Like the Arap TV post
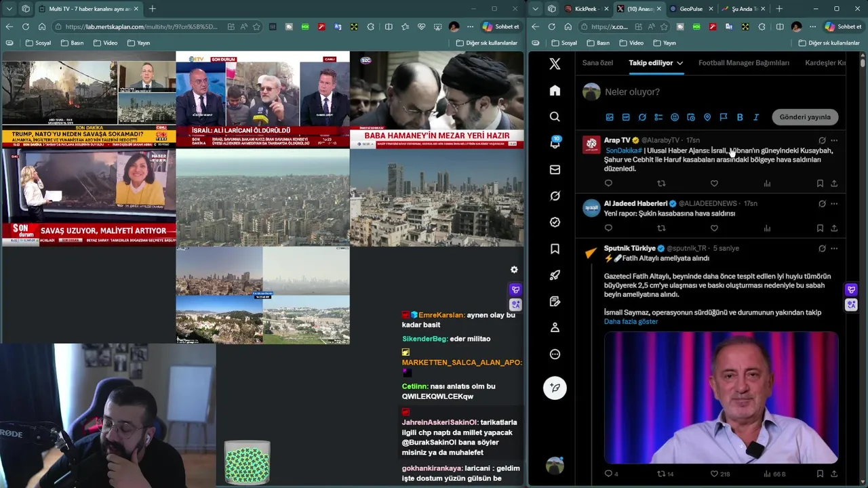This screenshot has width=868, height=488. [x=714, y=183]
